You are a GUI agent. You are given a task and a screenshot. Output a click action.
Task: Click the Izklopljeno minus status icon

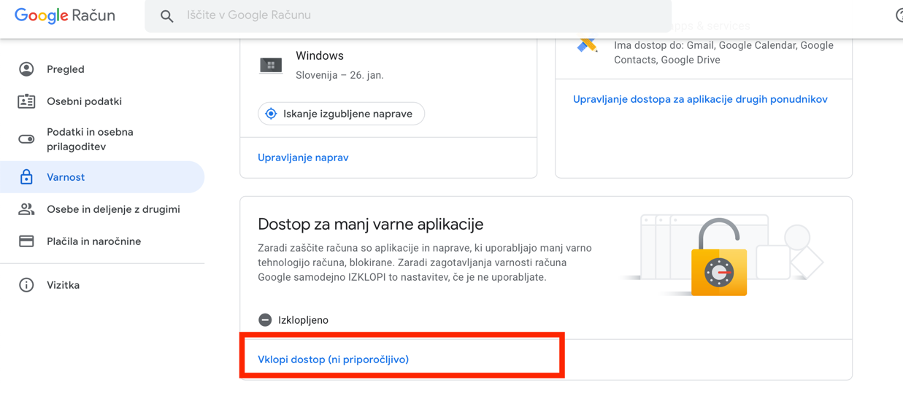coord(265,320)
